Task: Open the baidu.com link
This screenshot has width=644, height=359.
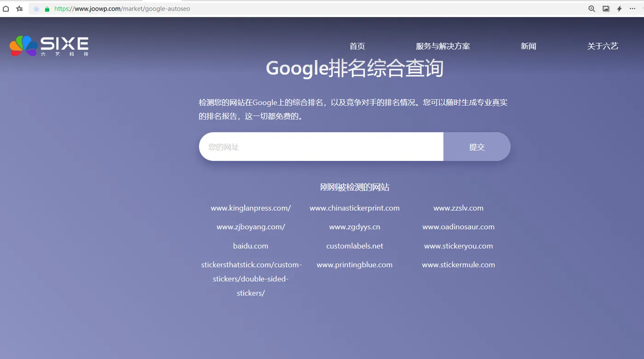Action: pos(251,246)
